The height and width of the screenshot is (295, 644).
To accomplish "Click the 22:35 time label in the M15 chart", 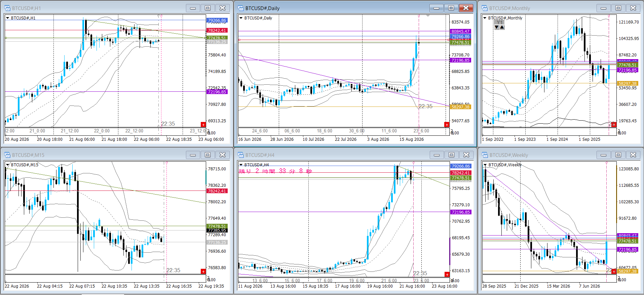I will (x=173, y=270).
